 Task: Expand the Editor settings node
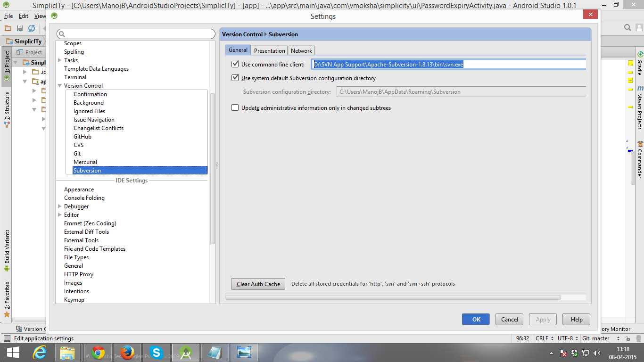pos(60,215)
